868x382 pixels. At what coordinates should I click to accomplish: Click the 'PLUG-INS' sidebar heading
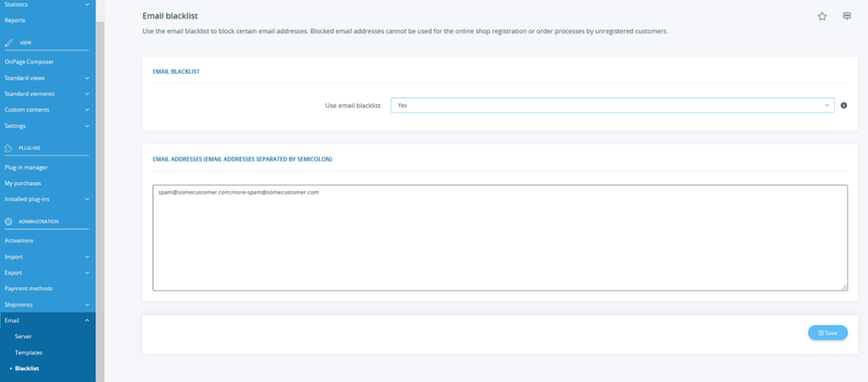pos(30,148)
